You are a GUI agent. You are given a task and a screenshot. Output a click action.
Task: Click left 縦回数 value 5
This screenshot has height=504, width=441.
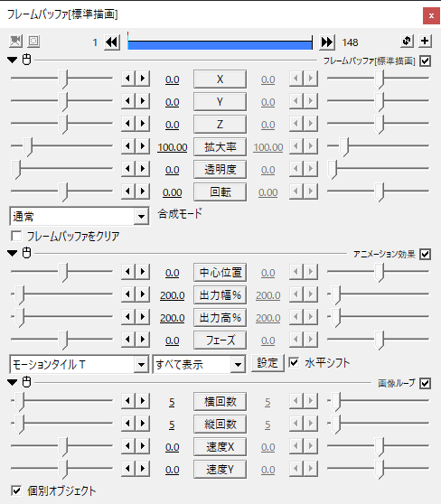(x=172, y=425)
